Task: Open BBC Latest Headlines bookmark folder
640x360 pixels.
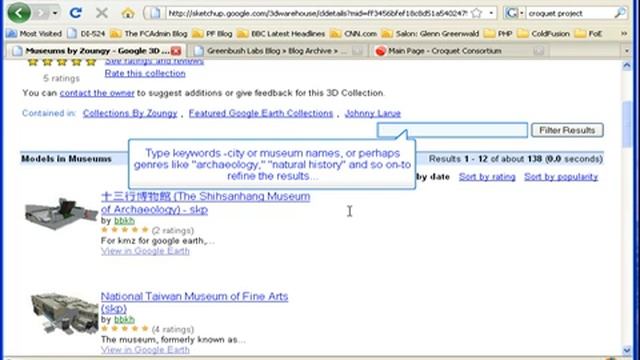Action: click(x=281, y=33)
